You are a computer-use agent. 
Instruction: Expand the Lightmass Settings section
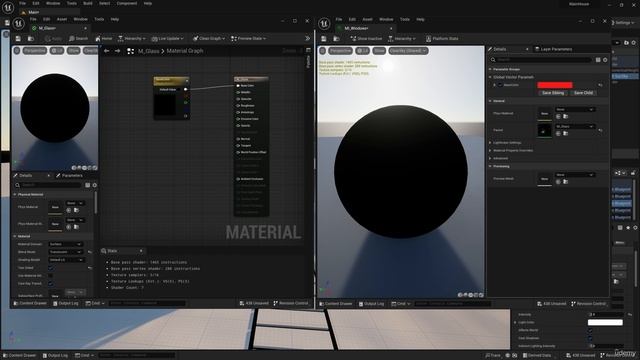coord(491,142)
